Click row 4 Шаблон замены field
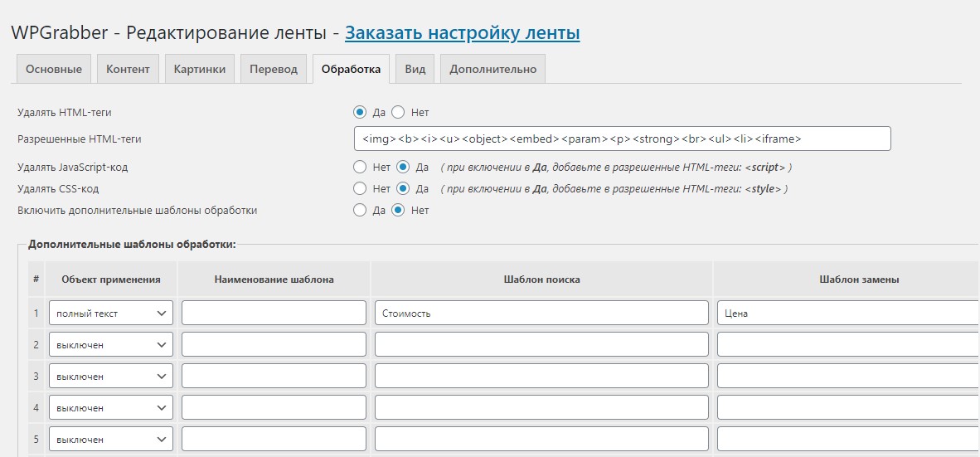 tap(849, 407)
